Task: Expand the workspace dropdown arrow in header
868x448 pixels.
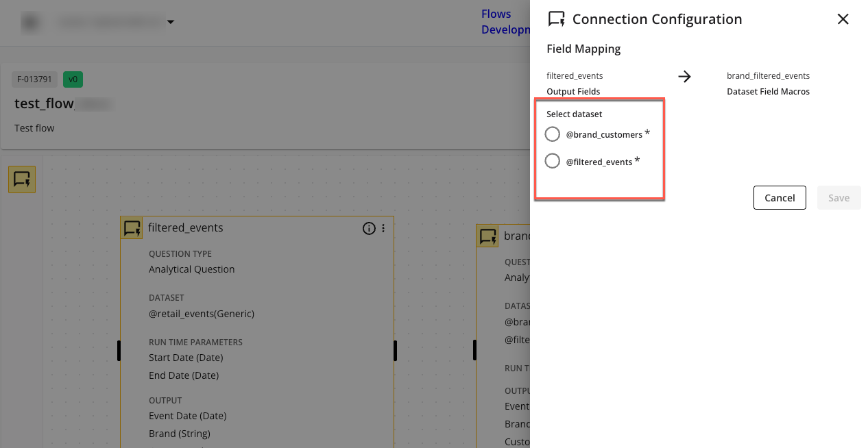Action: pos(171,23)
